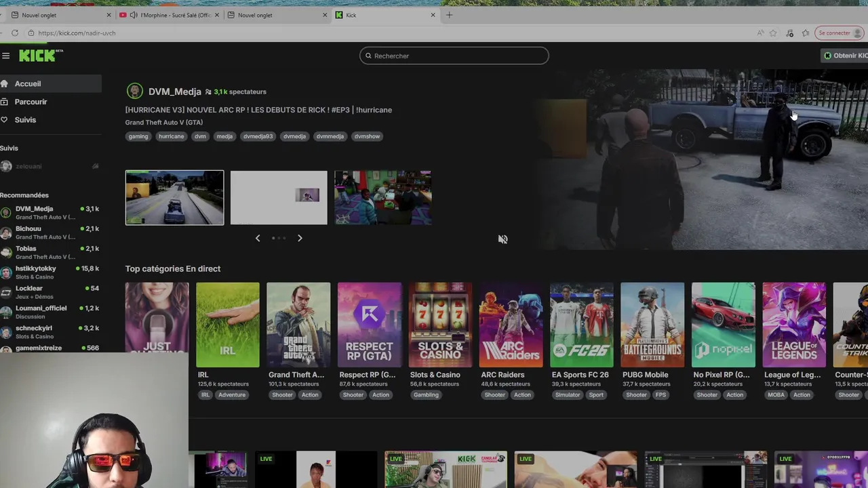Switch to the first Nouvel onglet tab
The image size is (868, 488).
click(x=60, y=15)
